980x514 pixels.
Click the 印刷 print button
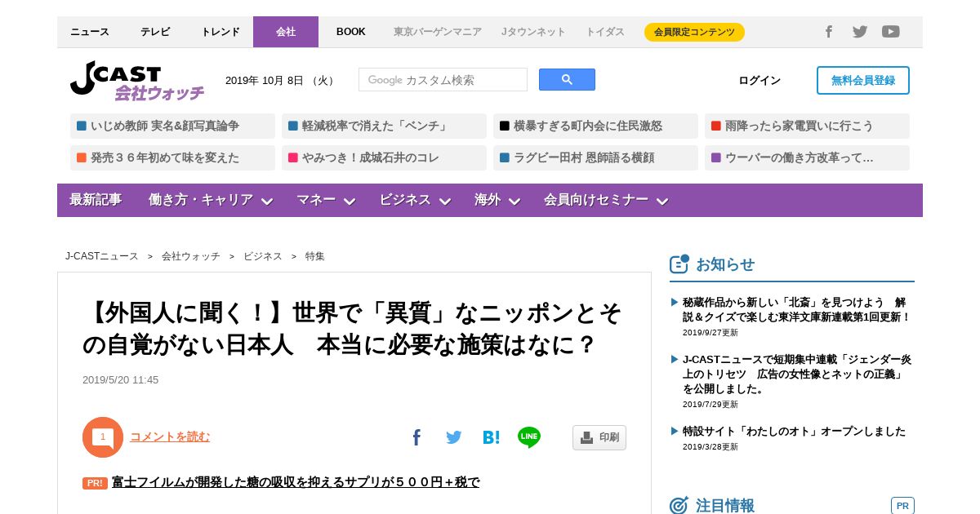(599, 437)
